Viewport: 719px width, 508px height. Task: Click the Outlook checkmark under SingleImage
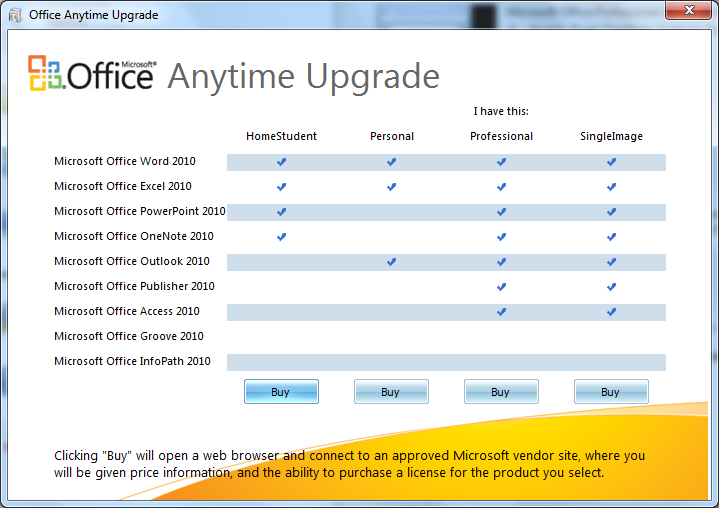(612, 262)
